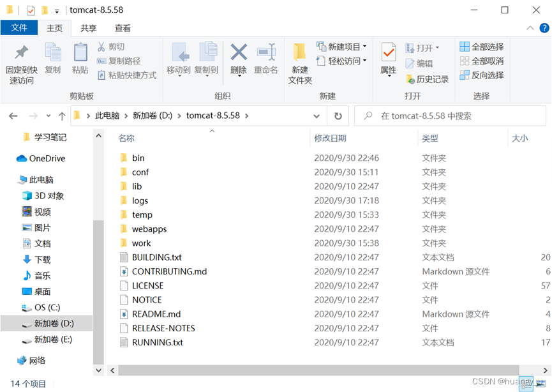Click Select none in ribbon
Image resolution: width=552 pixels, height=392 pixels.
coord(482,61)
